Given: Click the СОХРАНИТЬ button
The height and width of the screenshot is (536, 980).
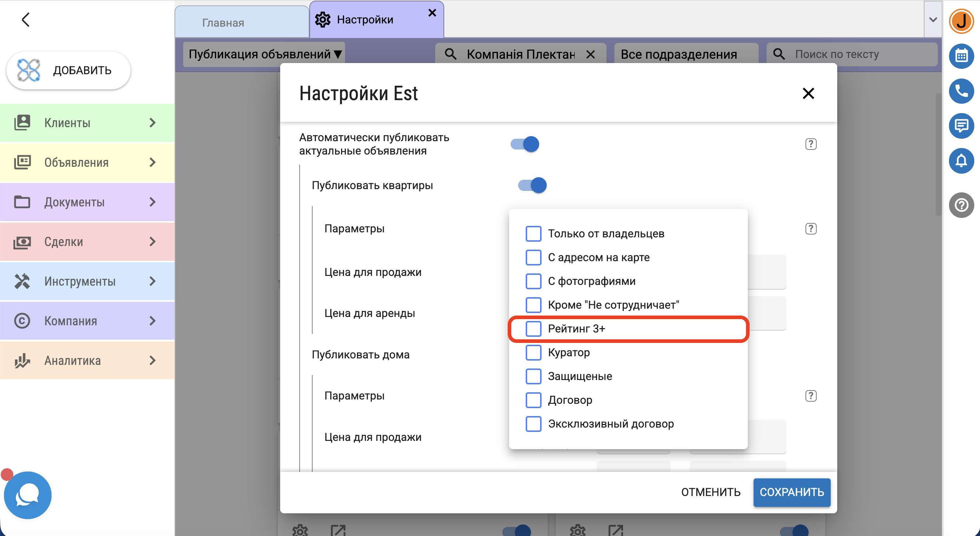Looking at the screenshot, I should (x=791, y=492).
